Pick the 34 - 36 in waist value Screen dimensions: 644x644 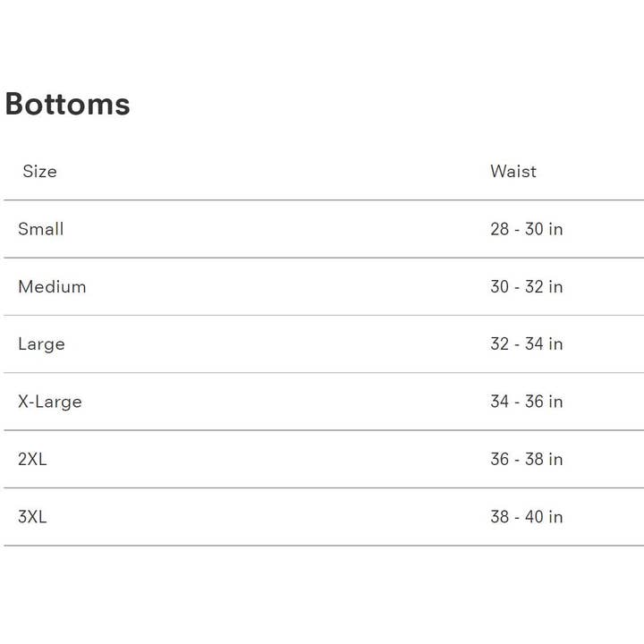pyautogui.click(x=526, y=402)
